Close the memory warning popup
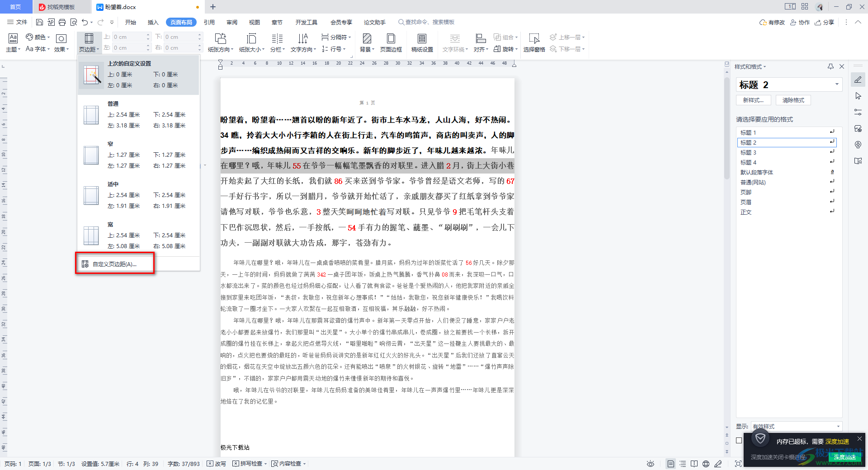The height and width of the screenshot is (470, 868). coord(859,438)
